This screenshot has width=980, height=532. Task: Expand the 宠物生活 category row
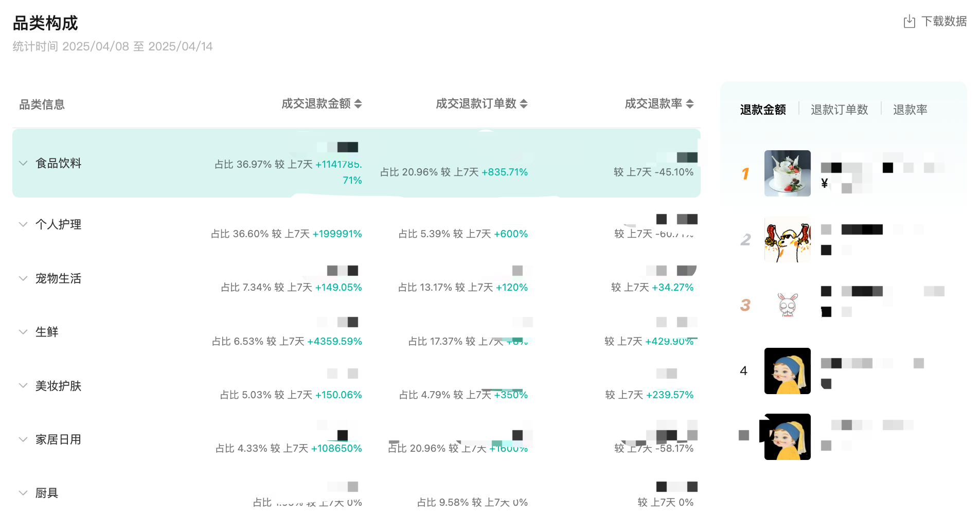coord(23,278)
